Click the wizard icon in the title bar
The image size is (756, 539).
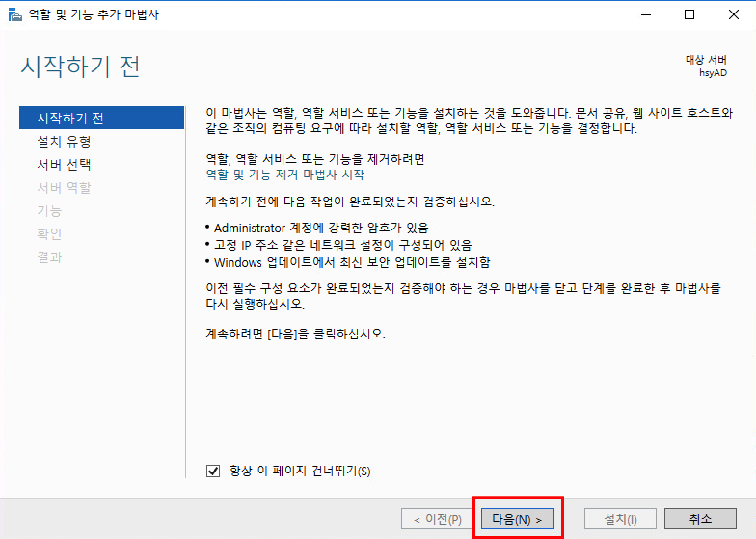point(15,15)
